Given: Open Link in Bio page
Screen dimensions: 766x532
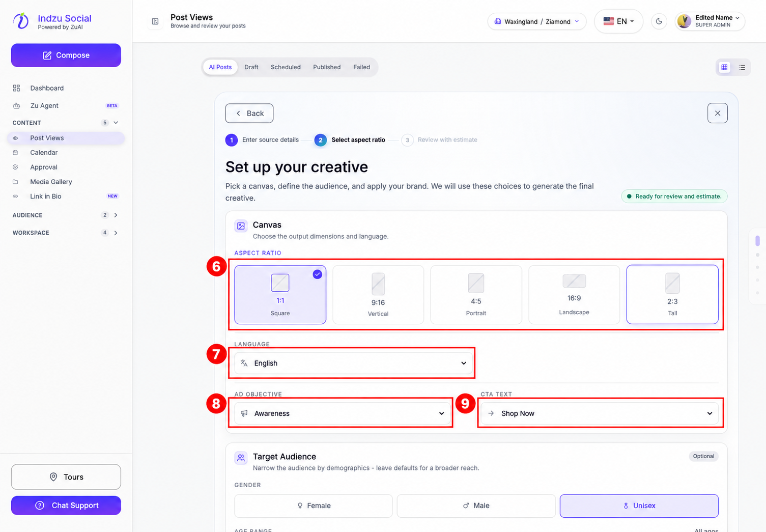Looking at the screenshot, I should pyautogui.click(x=66, y=196).
